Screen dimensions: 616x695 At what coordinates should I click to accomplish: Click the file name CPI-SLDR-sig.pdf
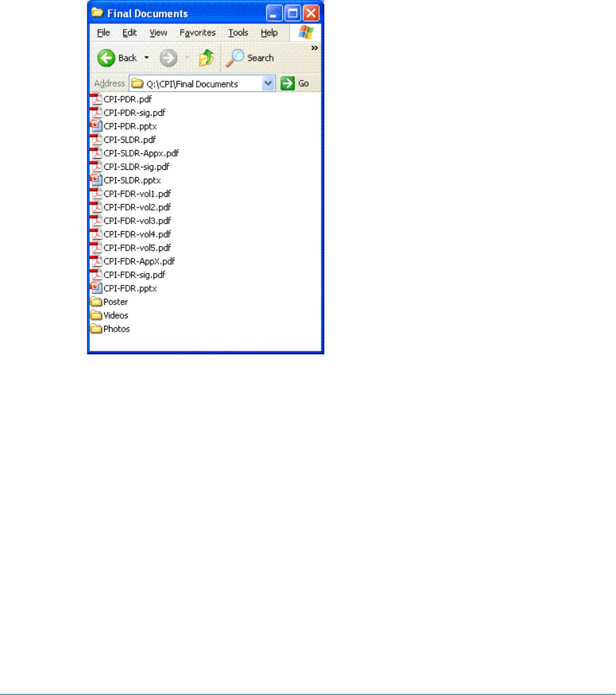136,167
